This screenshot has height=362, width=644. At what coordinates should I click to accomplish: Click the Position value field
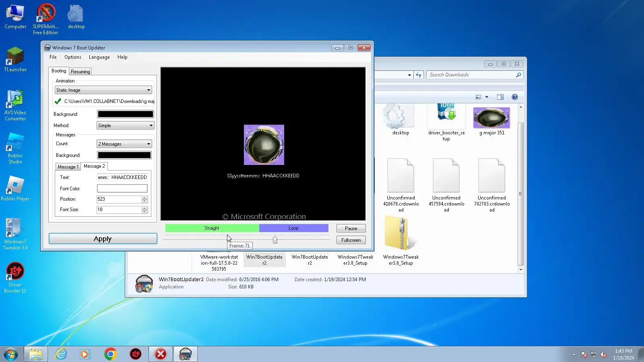click(x=119, y=199)
